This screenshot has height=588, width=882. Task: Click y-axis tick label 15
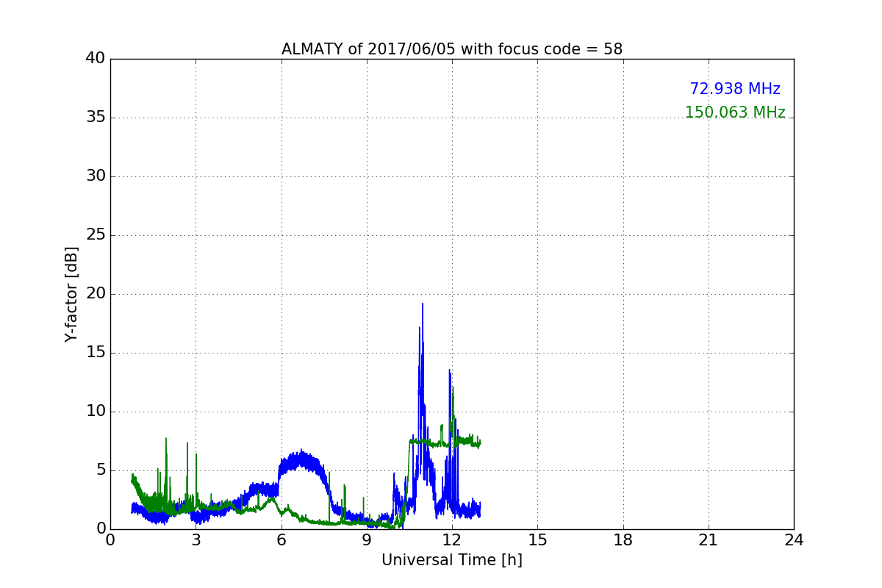click(x=96, y=353)
